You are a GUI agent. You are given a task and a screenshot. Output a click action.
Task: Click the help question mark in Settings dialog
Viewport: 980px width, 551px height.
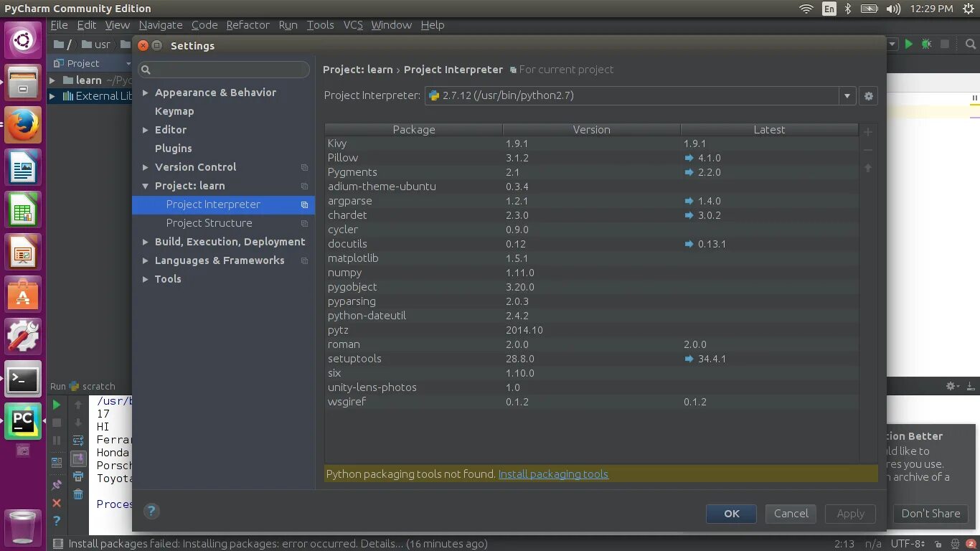pyautogui.click(x=151, y=511)
